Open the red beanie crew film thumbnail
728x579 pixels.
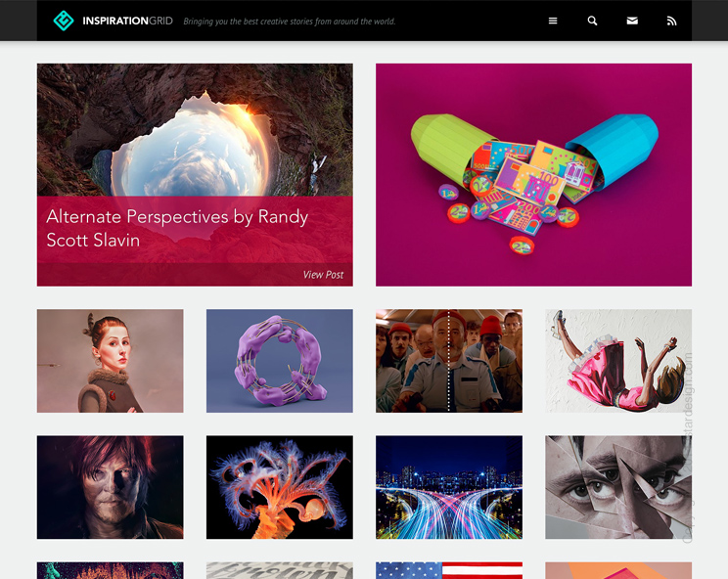449,361
